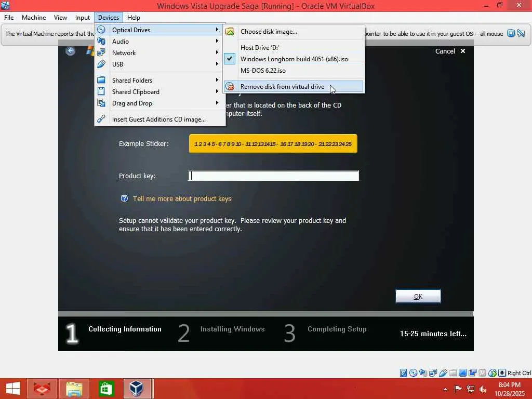Screen dimensions: 532x399
Task: Open the Windows Start button
Action: [x=13, y=389]
